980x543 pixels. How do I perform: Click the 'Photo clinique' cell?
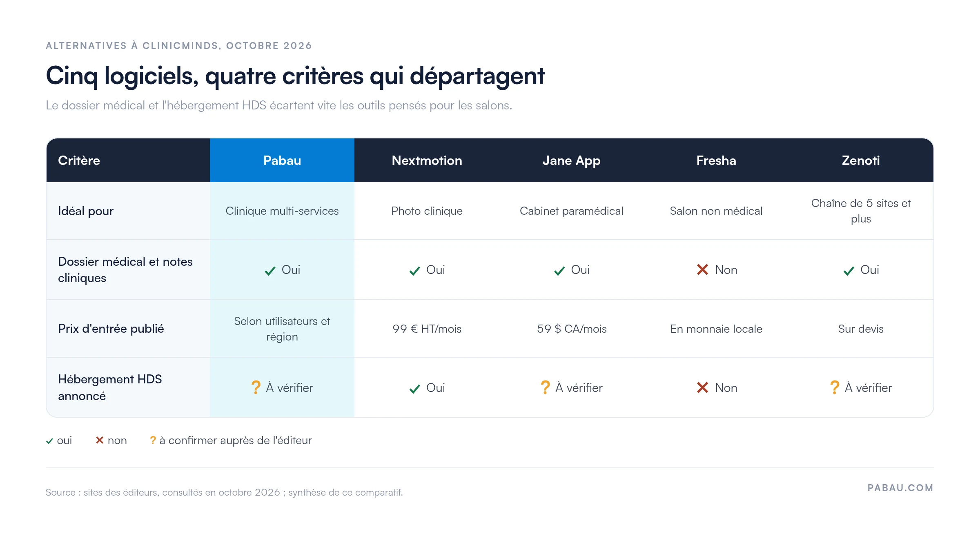coord(427,211)
